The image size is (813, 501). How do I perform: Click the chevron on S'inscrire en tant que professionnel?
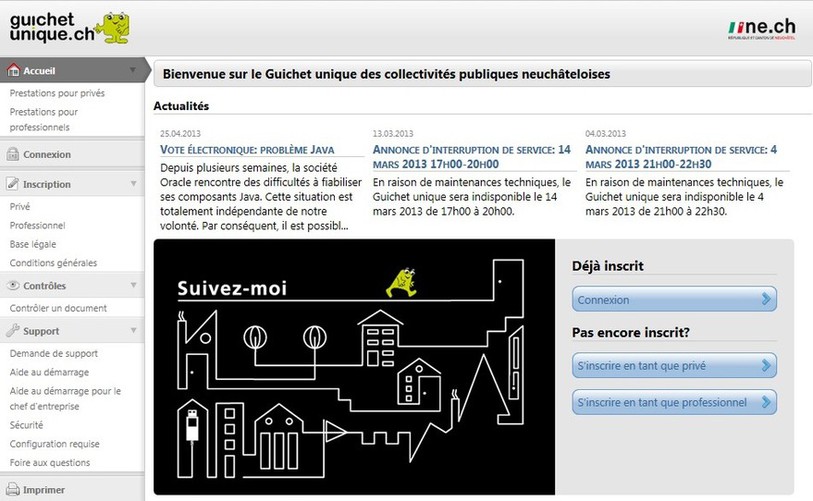(766, 402)
